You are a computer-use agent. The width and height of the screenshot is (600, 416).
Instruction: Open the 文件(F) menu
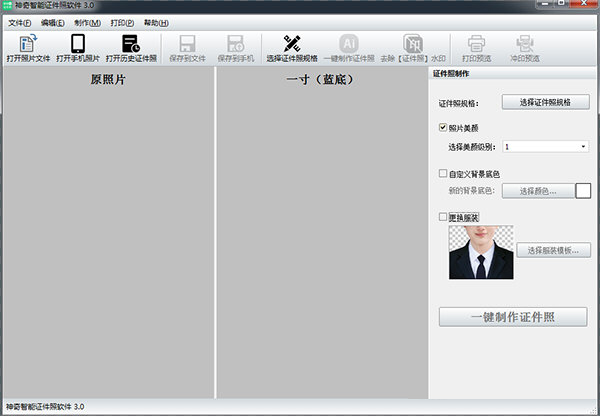point(20,22)
